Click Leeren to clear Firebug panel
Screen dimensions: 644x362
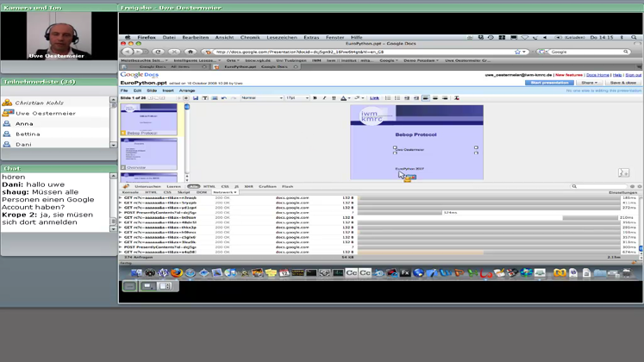coord(174,186)
